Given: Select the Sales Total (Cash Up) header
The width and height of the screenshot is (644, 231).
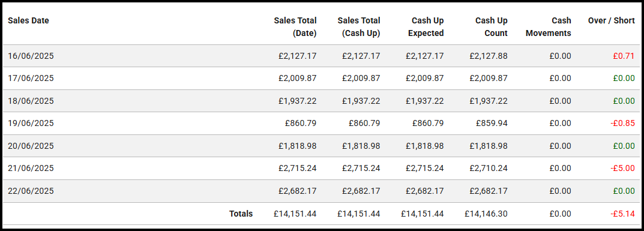Looking at the screenshot, I should click(359, 27).
